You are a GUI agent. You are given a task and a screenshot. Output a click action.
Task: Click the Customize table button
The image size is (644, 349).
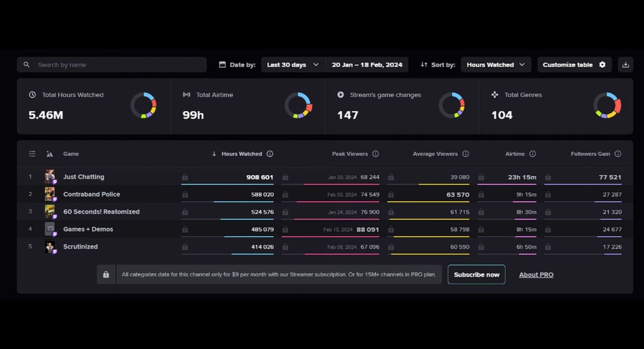point(574,65)
